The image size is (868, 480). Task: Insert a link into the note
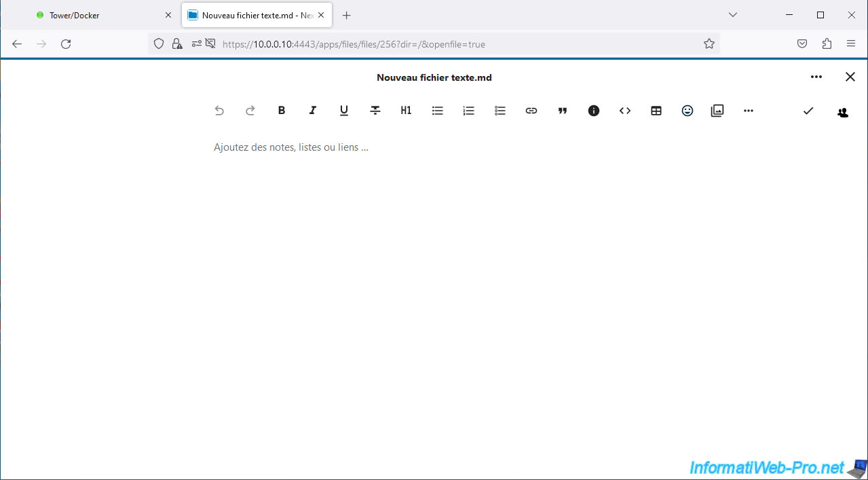point(531,111)
